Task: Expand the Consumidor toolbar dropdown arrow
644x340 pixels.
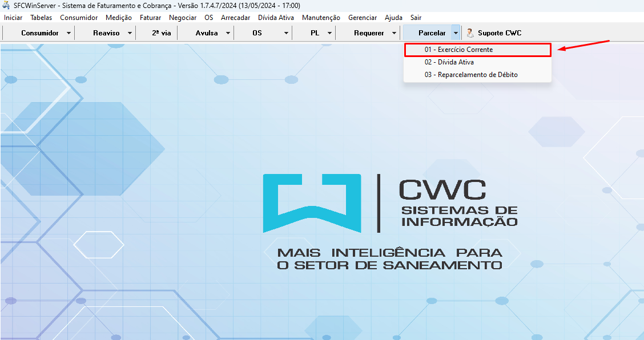Action: point(69,33)
